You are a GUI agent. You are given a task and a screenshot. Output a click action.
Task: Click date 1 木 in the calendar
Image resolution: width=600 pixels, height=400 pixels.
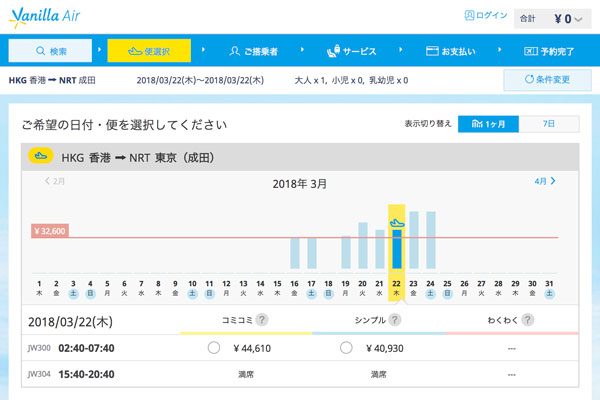(39, 288)
